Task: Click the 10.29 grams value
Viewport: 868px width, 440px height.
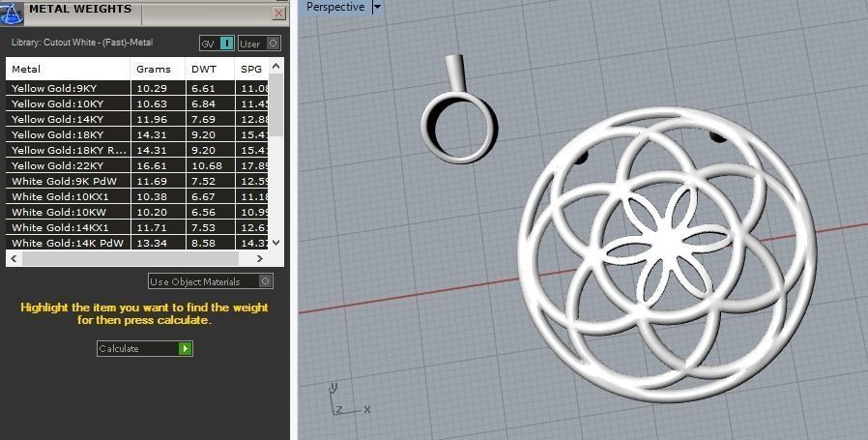Action: 151,88
